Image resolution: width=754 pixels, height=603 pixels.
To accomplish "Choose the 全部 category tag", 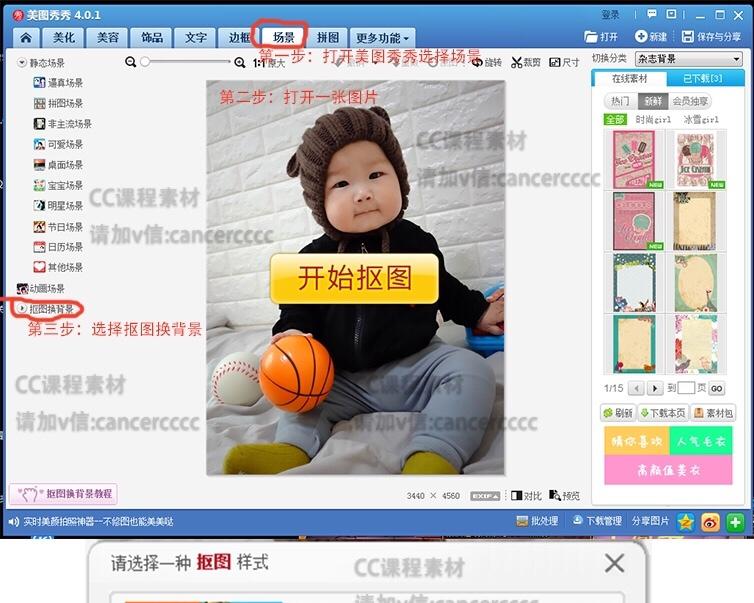I will pyautogui.click(x=615, y=119).
